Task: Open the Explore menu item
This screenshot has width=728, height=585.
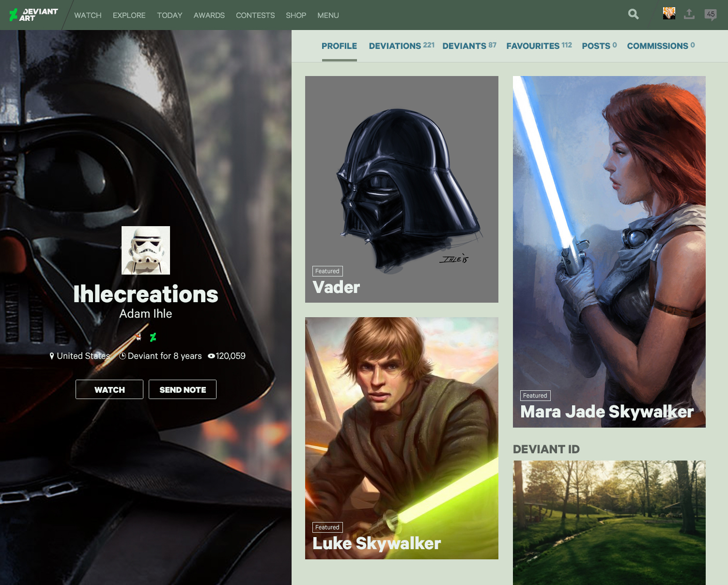Action: pyautogui.click(x=129, y=15)
